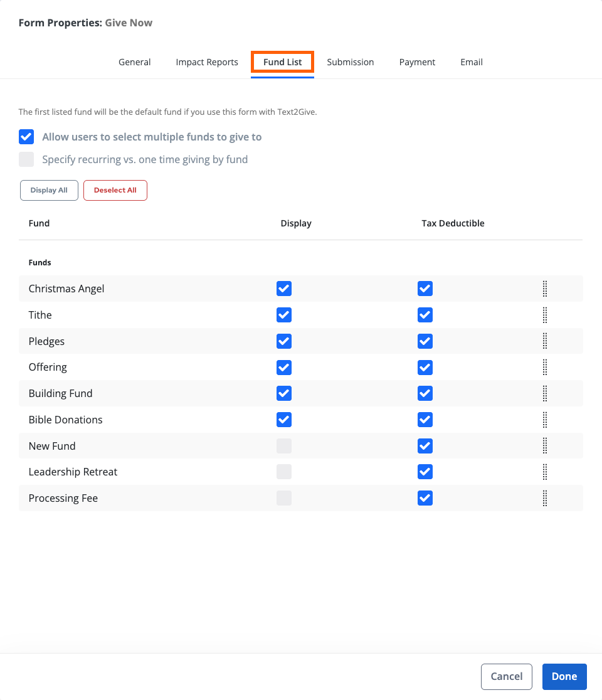Click the Pledges row reorder handle

click(544, 341)
